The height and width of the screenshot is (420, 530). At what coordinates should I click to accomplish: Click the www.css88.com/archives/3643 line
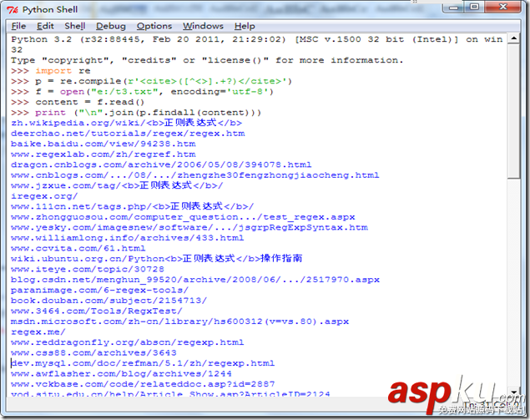click(x=93, y=353)
